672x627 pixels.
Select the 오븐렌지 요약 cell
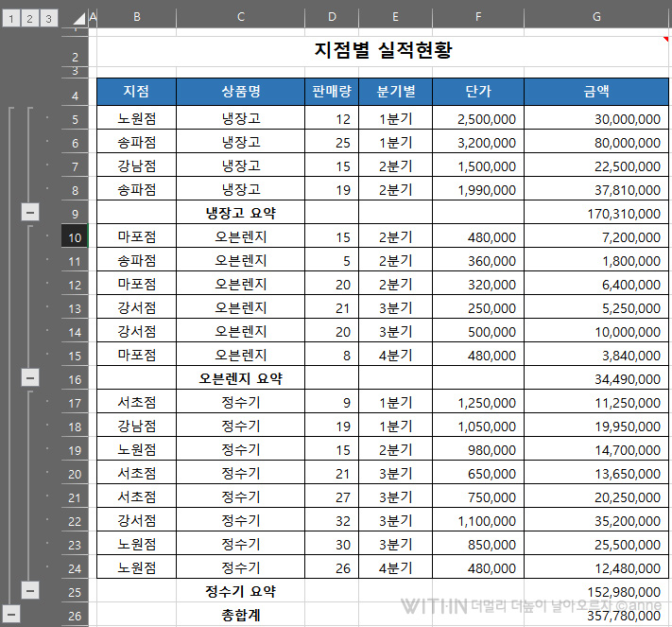coord(240,378)
